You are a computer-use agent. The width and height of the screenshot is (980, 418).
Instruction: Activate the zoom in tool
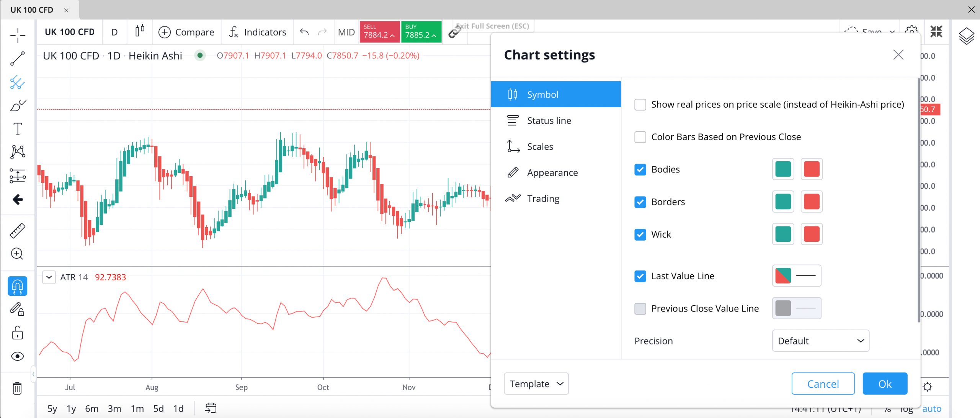tap(18, 254)
